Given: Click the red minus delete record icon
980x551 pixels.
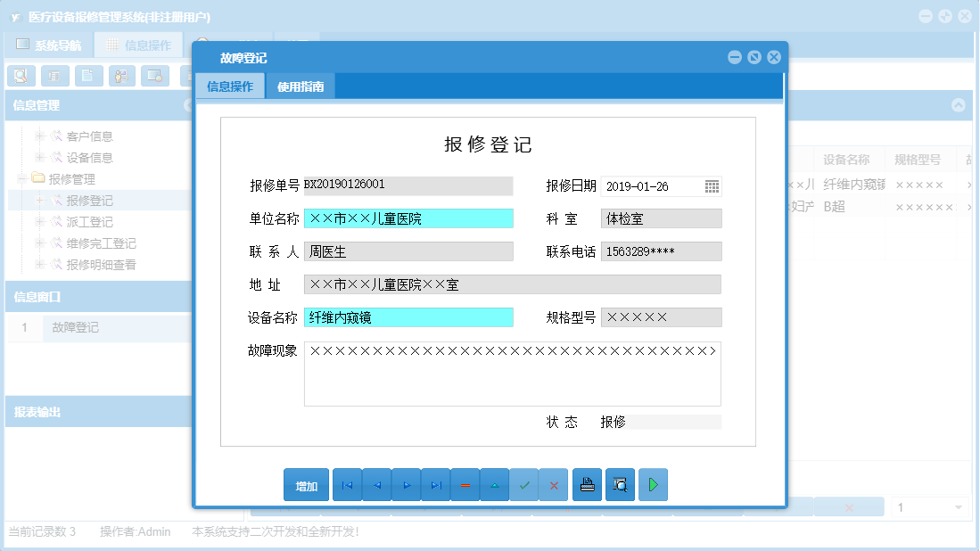Looking at the screenshot, I should click(465, 484).
